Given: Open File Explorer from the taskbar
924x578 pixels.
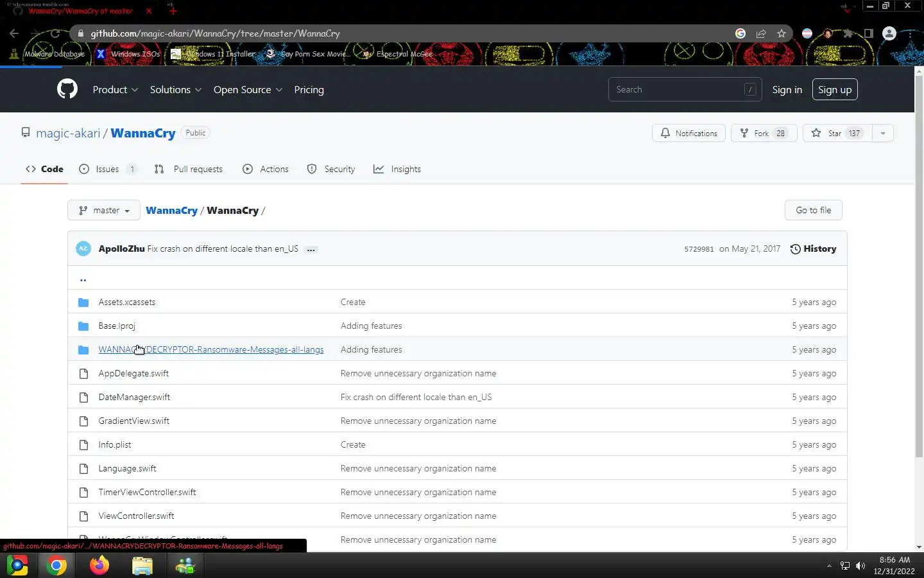Looking at the screenshot, I should [142, 565].
